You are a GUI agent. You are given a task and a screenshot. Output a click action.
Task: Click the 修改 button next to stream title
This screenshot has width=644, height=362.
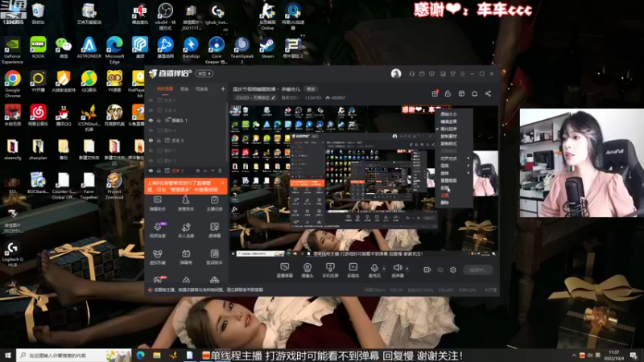[311, 89]
